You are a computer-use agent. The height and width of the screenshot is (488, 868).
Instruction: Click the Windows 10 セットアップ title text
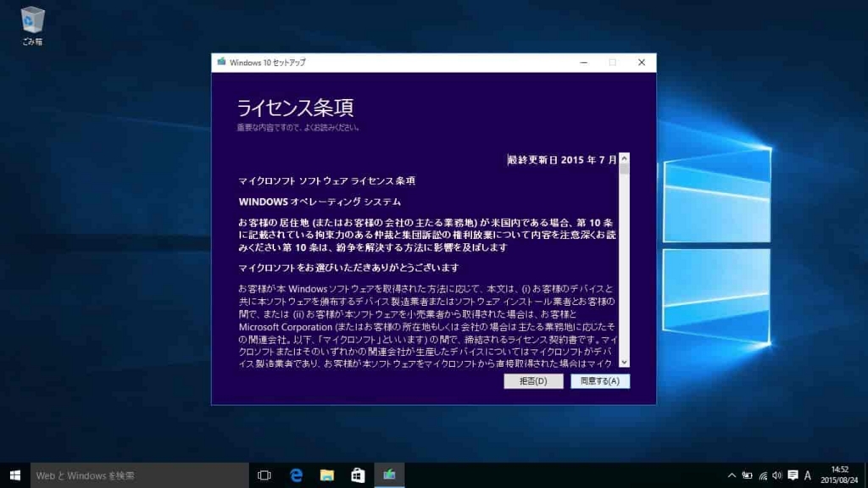[267, 63]
